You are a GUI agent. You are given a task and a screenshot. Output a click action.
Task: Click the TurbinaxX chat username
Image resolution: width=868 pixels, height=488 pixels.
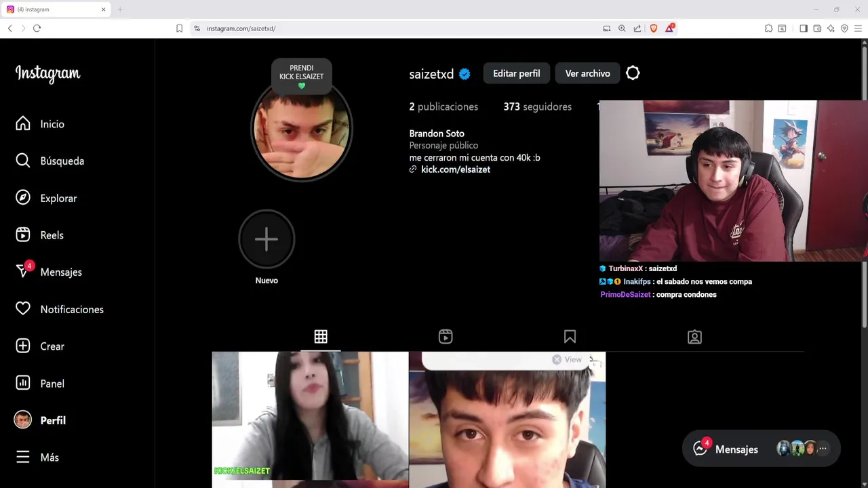pyautogui.click(x=625, y=268)
